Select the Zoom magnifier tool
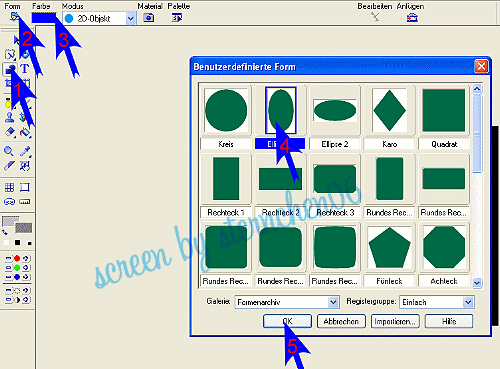The height and width of the screenshot is (369, 500). (9, 151)
